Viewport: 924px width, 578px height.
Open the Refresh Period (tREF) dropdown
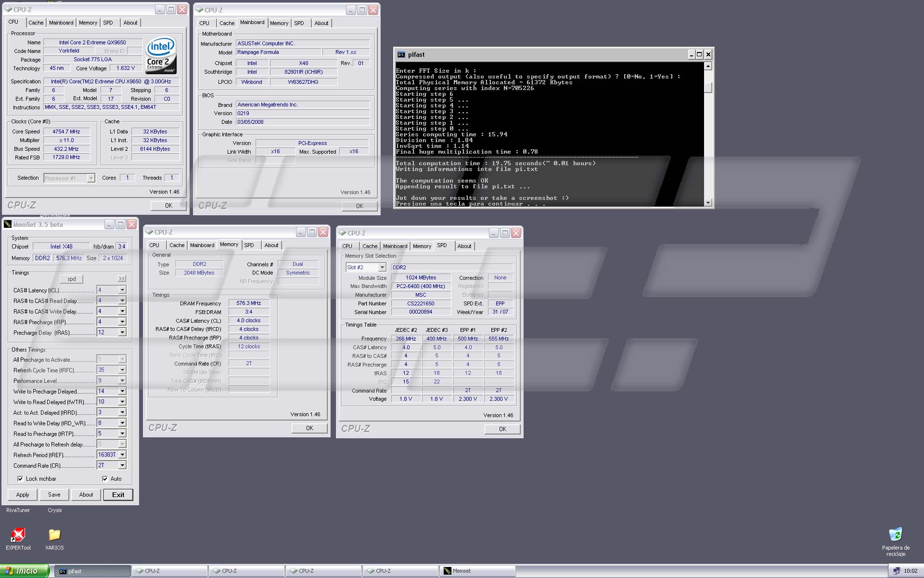click(122, 455)
